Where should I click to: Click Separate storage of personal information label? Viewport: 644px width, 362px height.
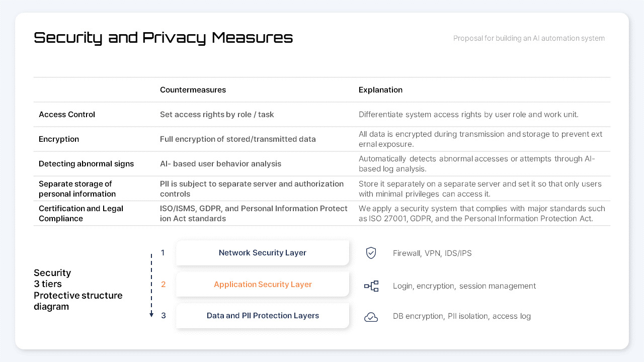[x=77, y=189]
